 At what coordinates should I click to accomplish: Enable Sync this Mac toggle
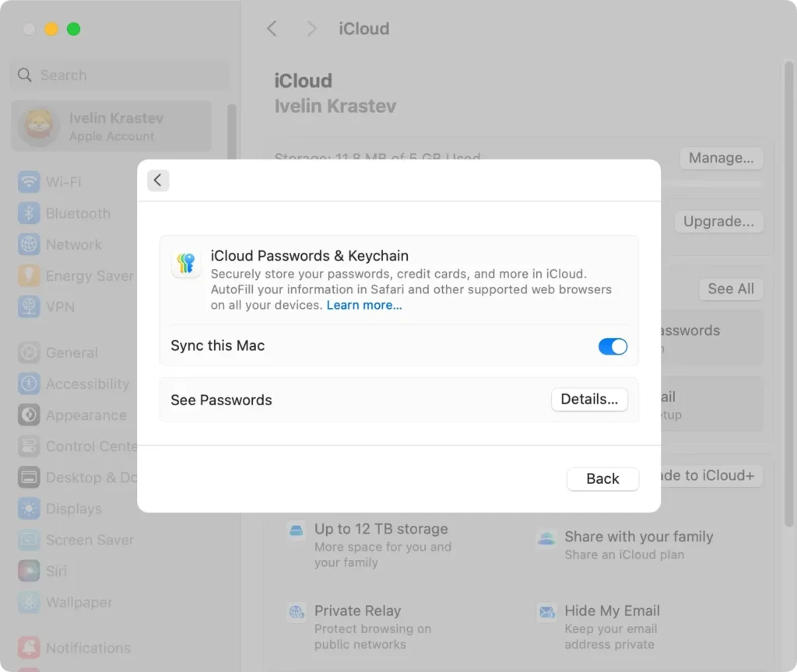[x=613, y=346]
